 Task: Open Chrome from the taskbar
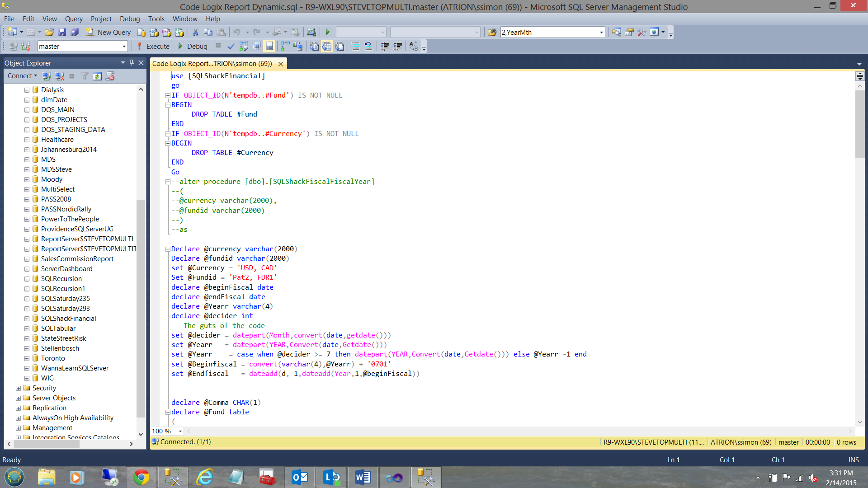pyautogui.click(x=141, y=477)
